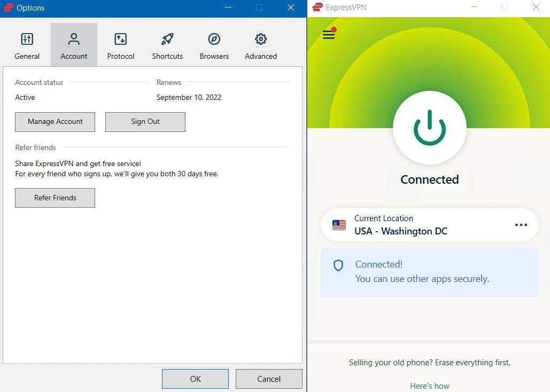Click the USA flag icon
The image size is (550, 392).
[339, 225]
